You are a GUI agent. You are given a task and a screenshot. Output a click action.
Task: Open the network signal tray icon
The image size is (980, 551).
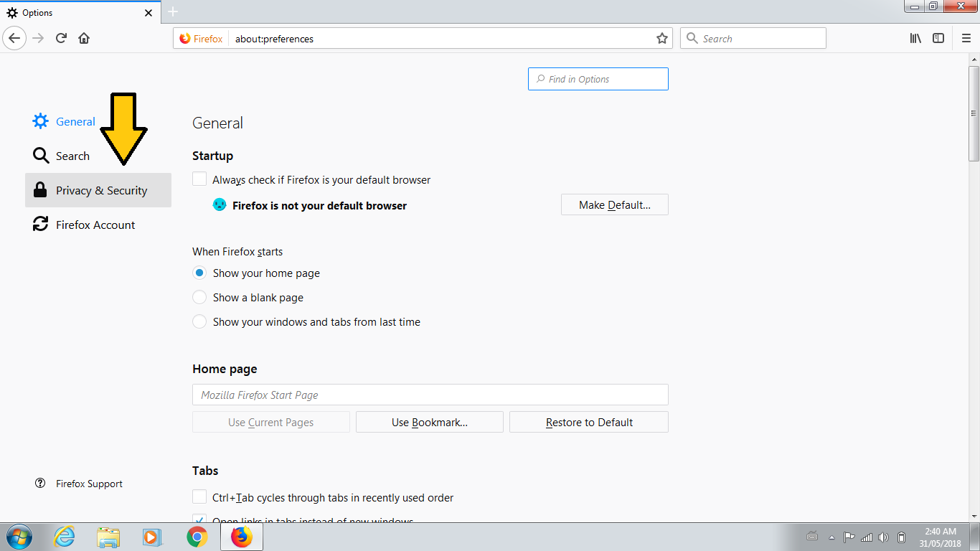pos(867,537)
